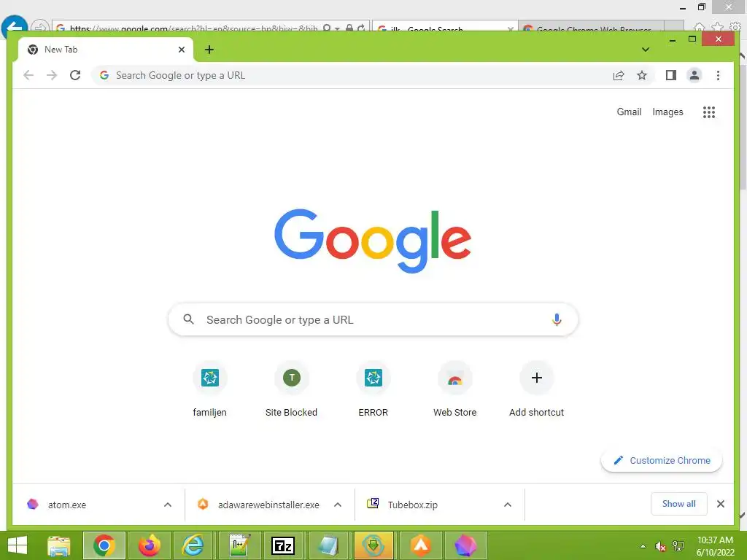Open the downloaded atom.exe file
The width and height of the screenshot is (747, 560).
point(66,505)
